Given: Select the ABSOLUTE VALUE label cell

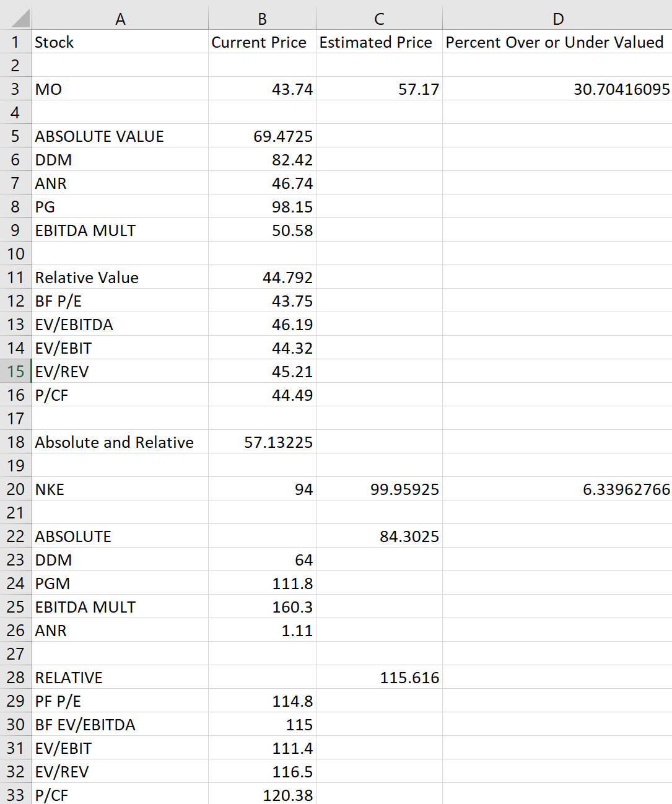Looking at the screenshot, I should [x=120, y=136].
